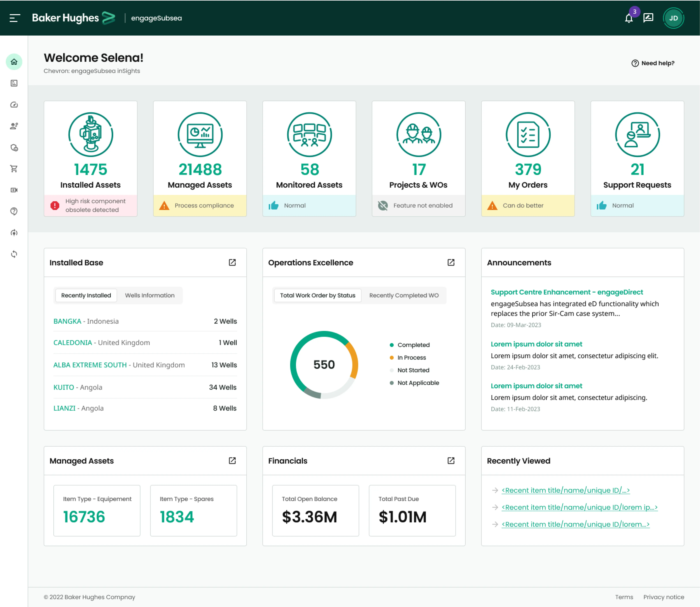The image size is (700, 607).
Task: Click the sync icon at sidebar bottom
Action: pos(14,254)
